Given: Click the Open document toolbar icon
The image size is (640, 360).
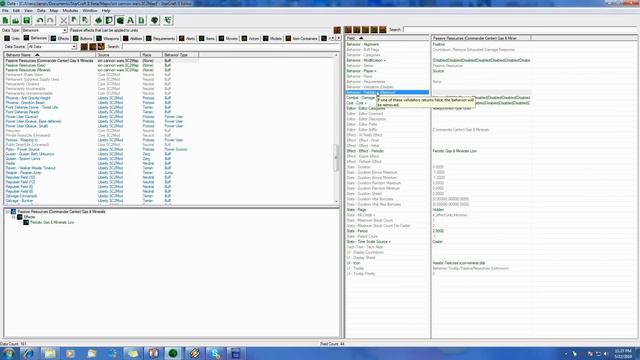Looking at the screenshot, I should [x=16, y=20].
